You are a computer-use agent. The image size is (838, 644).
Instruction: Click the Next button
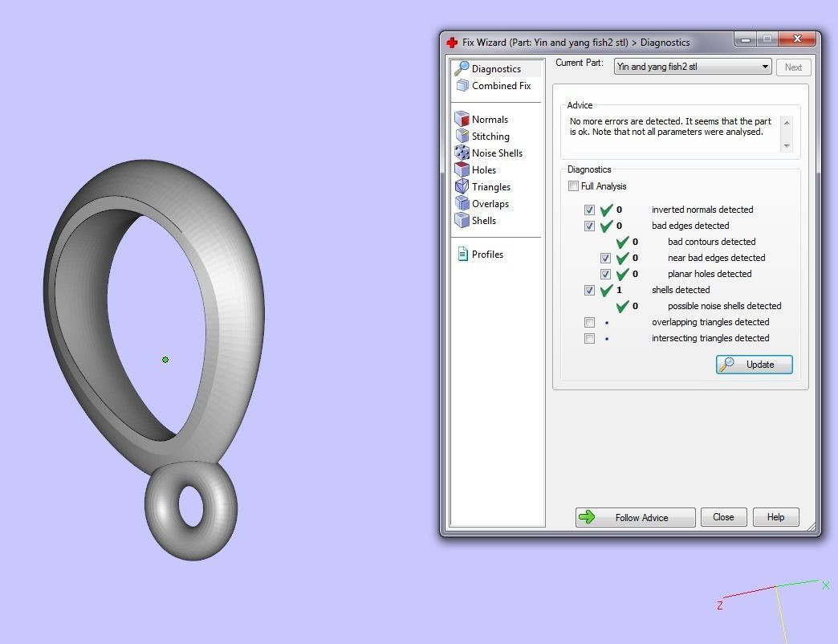[x=793, y=67]
